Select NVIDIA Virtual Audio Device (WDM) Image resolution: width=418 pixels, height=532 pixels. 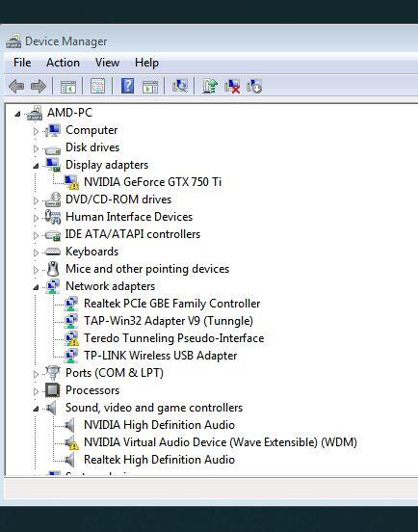[221, 442]
